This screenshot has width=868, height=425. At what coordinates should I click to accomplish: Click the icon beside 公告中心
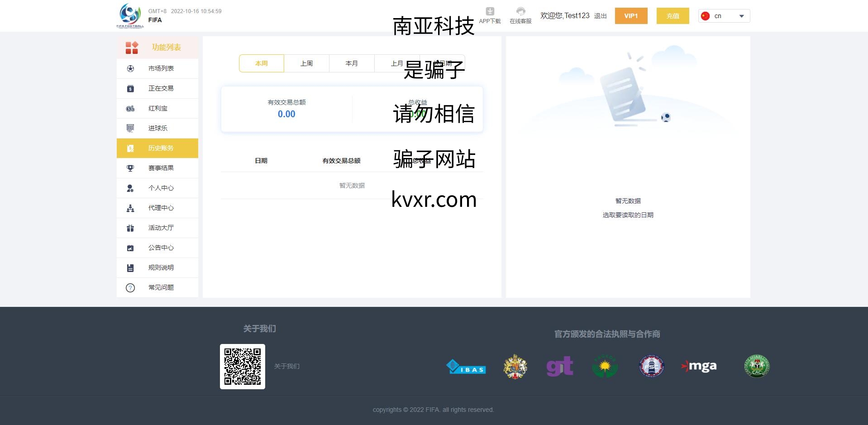coord(130,248)
